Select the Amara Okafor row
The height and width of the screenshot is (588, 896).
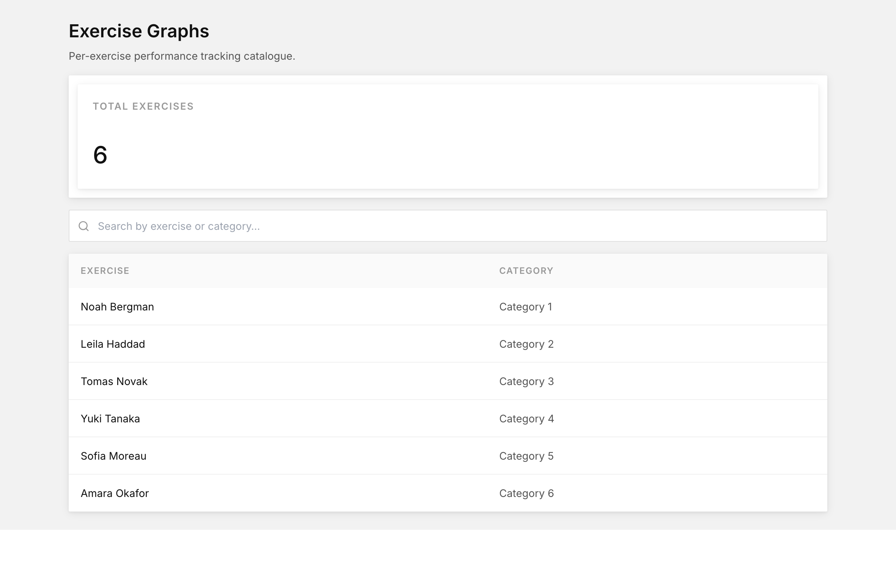coord(448,493)
